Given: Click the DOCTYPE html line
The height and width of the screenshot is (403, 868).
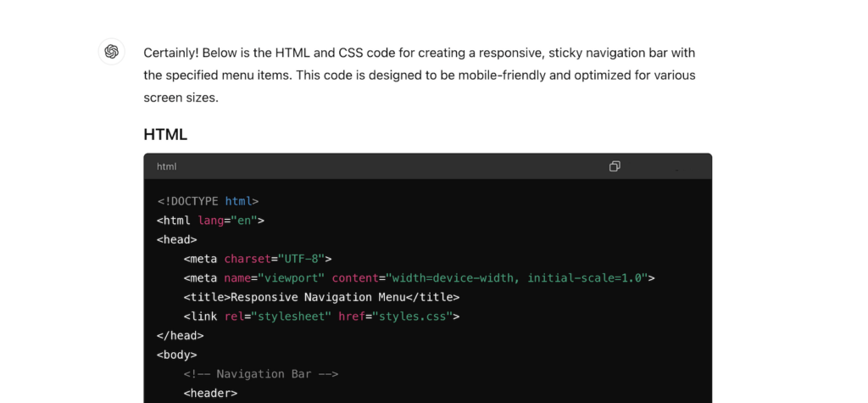Looking at the screenshot, I should click(x=208, y=201).
